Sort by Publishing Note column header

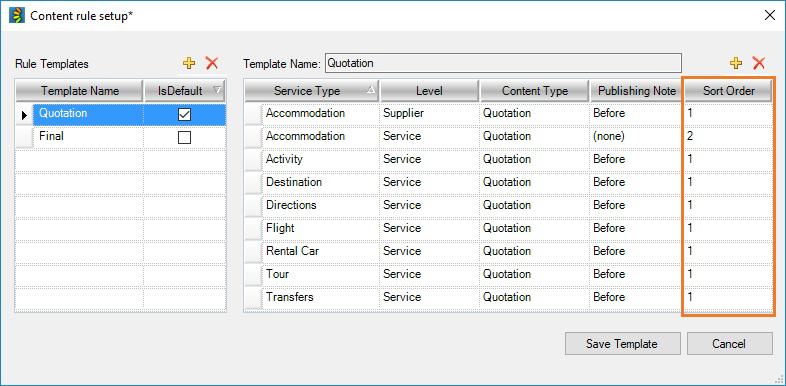637,91
